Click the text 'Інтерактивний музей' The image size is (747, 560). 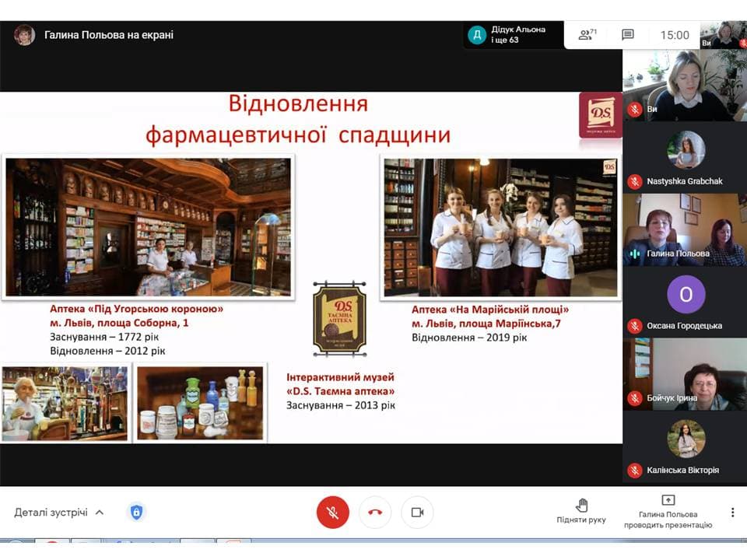tap(340, 377)
